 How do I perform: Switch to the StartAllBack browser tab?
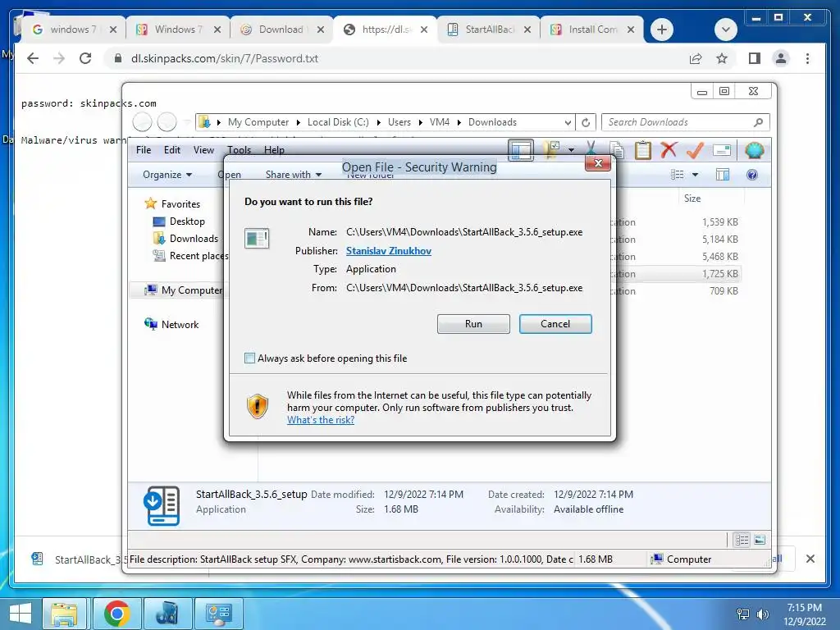point(490,30)
